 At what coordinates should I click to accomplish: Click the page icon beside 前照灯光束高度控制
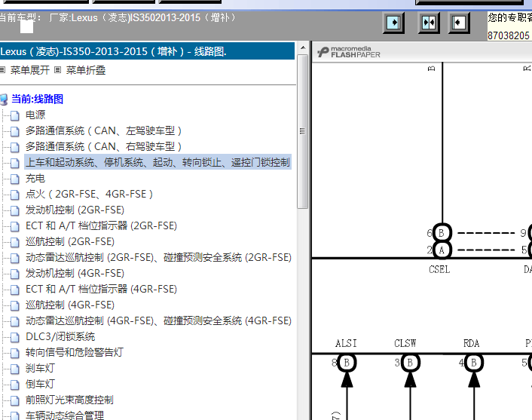[x=14, y=400]
